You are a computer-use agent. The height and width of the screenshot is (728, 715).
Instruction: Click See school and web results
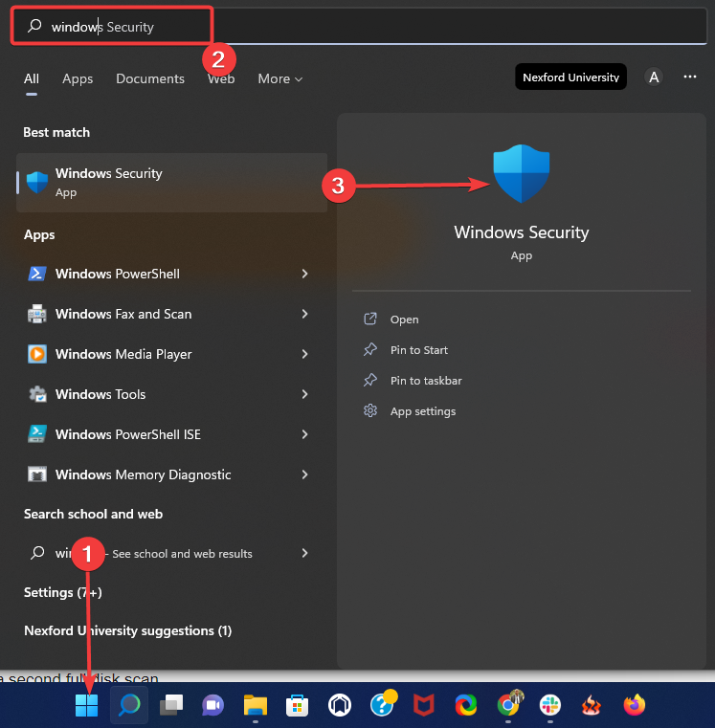pyautogui.click(x=182, y=554)
